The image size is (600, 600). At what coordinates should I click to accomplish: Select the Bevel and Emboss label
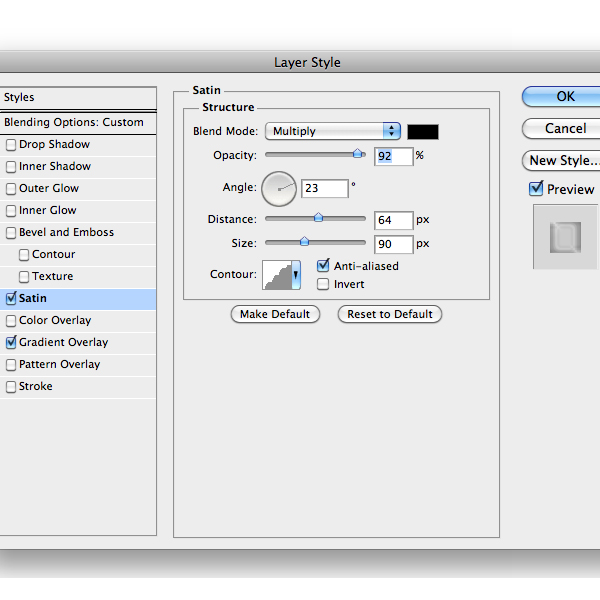point(67,232)
